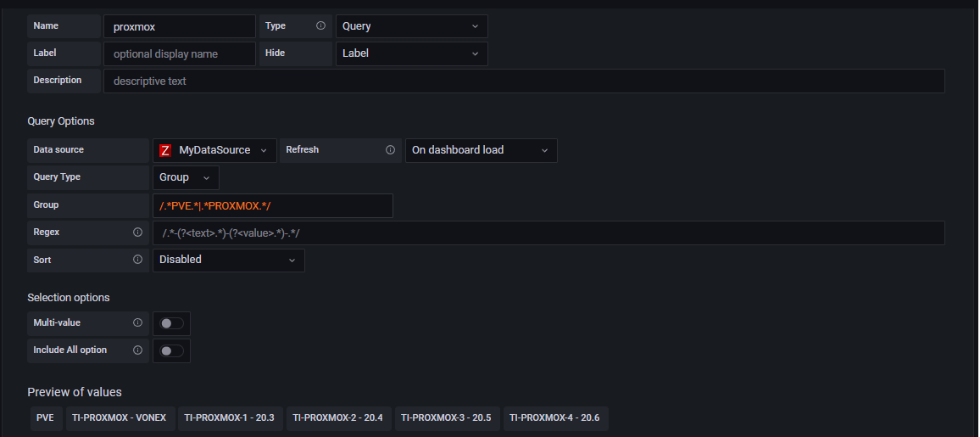Click the Multi-value info icon

(137, 323)
